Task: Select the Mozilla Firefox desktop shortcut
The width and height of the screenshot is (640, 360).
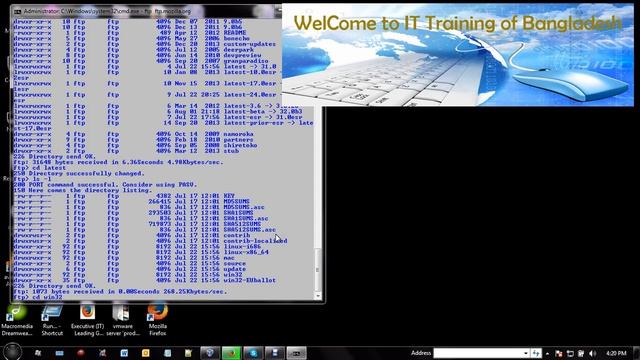Action: click(158, 321)
